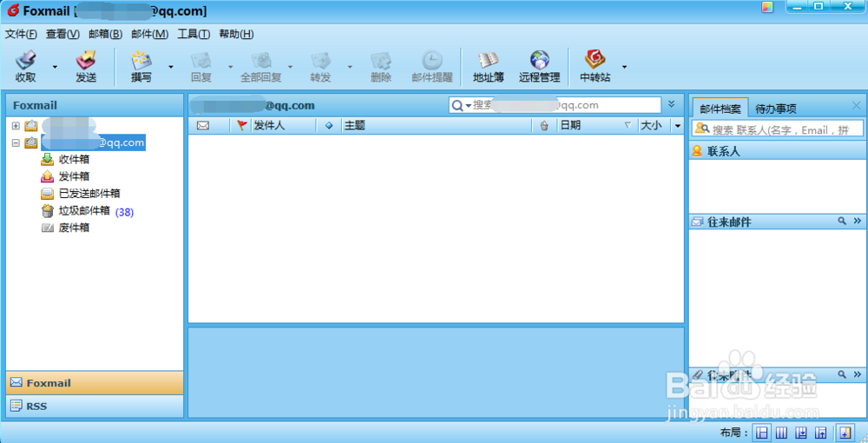Sort the list by 主题 column

pyautogui.click(x=437, y=126)
